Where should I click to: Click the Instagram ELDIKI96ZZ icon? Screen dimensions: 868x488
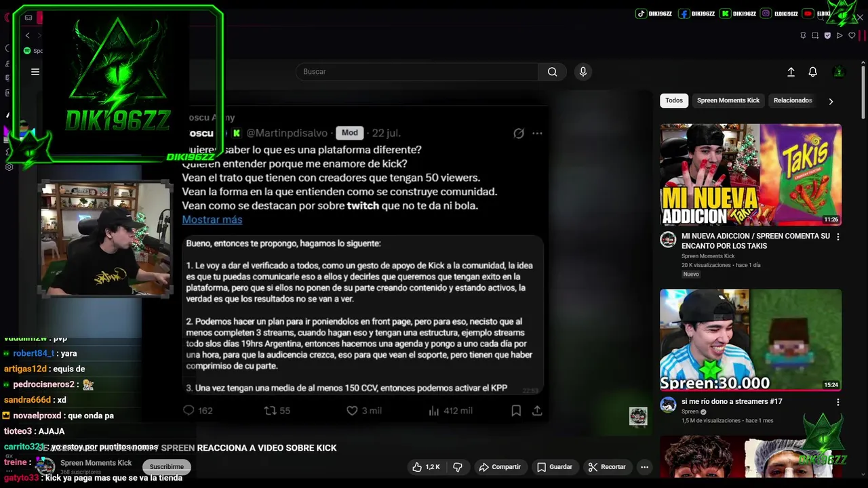(766, 14)
